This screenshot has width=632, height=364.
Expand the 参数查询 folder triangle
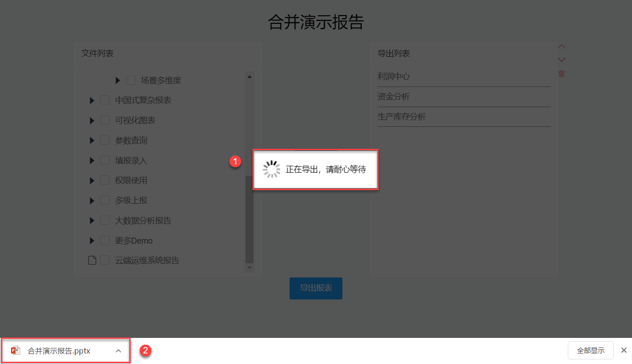(92, 141)
